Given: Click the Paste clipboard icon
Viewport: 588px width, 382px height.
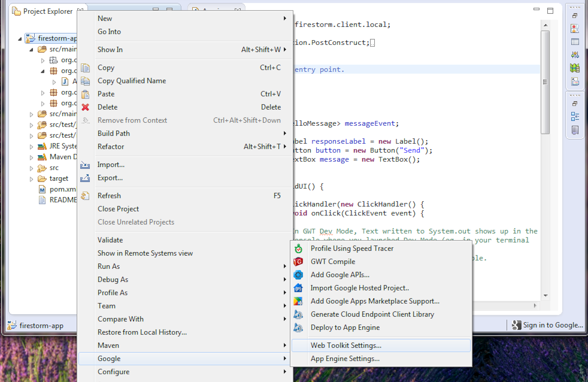Looking at the screenshot, I should (86, 94).
